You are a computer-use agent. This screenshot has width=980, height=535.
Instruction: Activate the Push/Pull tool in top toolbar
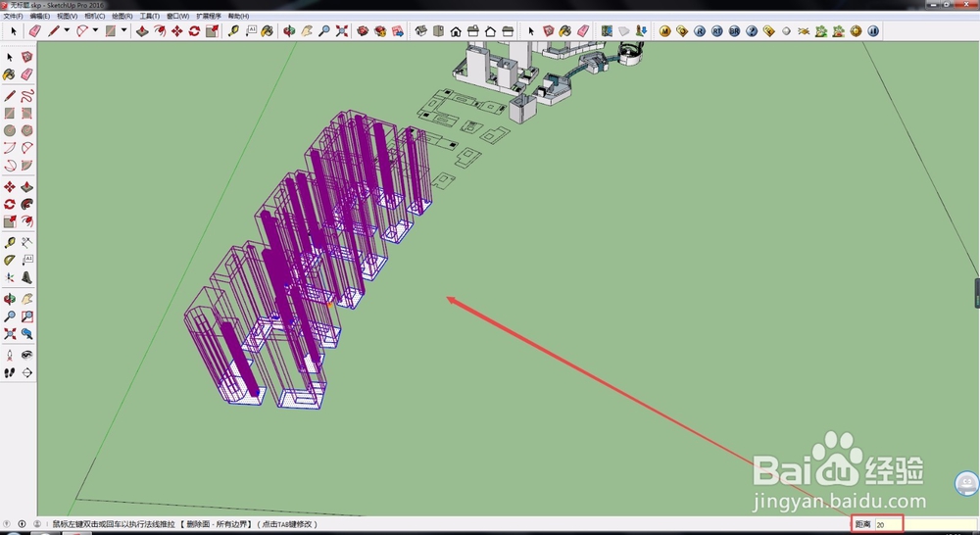pos(142,30)
